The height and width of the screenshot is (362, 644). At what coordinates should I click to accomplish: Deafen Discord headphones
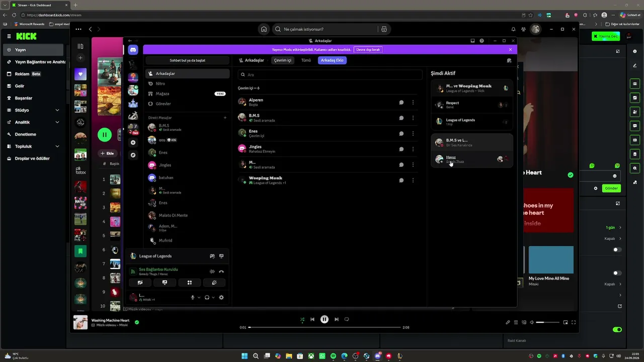(x=207, y=297)
